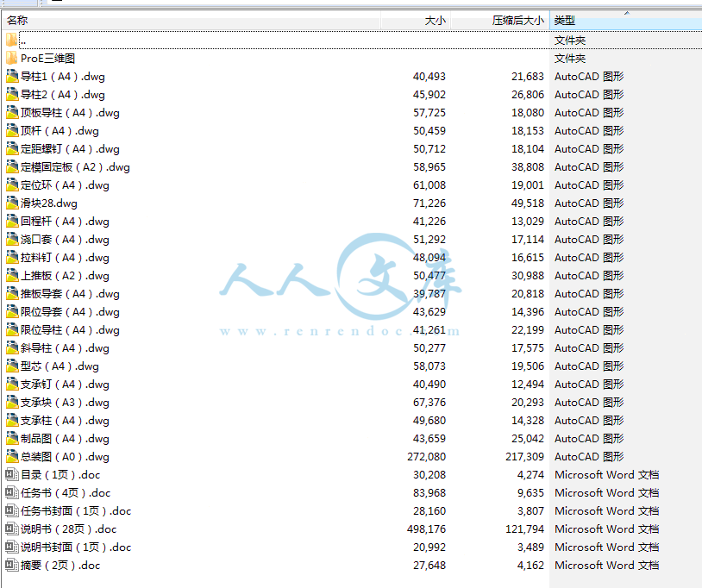
Task: Click AutoCAD 图形 type in 导柱1 row
Action: point(589,77)
